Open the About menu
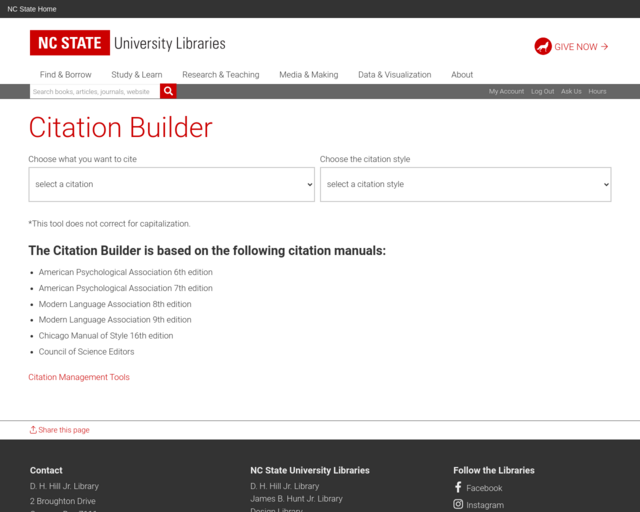 point(462,75)
